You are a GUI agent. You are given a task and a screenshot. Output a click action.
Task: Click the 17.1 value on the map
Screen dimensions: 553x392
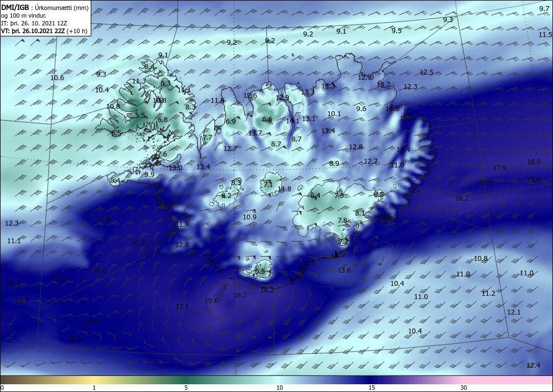182,307
